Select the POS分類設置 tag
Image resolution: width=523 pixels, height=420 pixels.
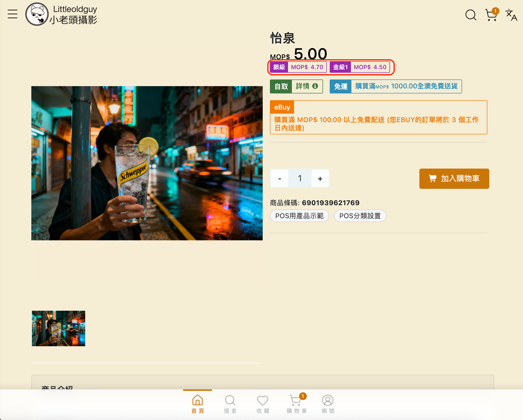point(360,216)
